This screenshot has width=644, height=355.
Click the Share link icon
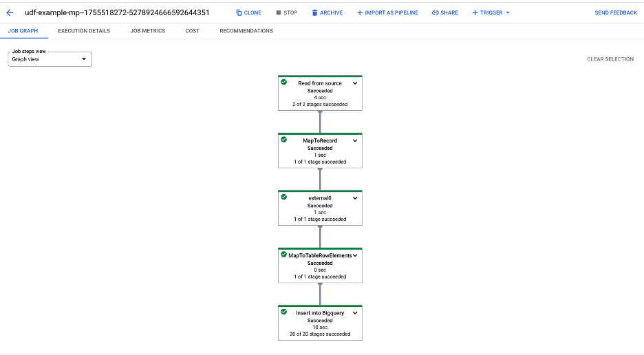pos(435,12)
